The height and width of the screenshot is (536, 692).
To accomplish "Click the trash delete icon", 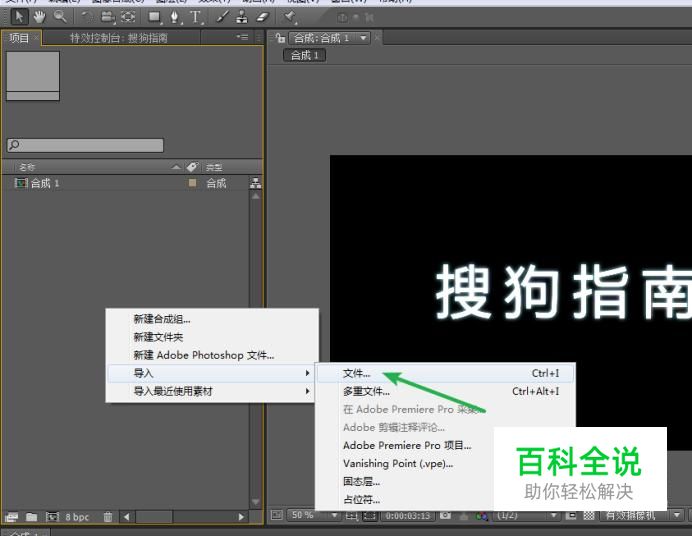I will click(108, 517).
